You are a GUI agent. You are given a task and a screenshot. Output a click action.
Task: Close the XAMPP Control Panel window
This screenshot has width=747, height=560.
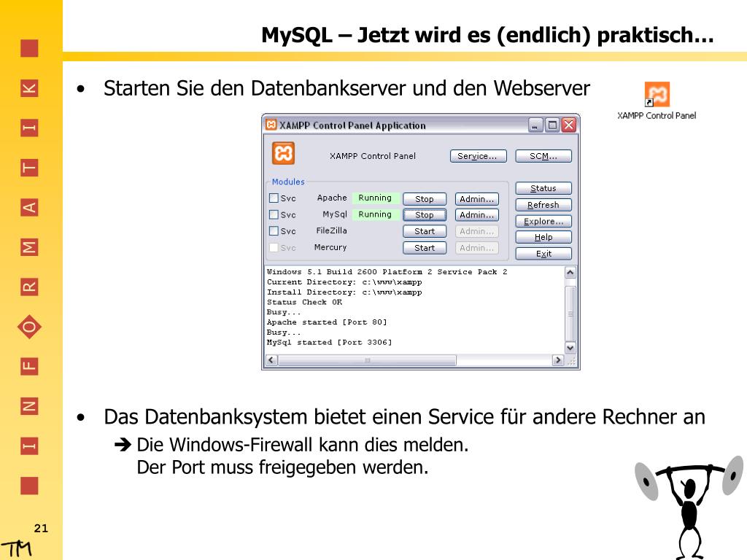569,125
